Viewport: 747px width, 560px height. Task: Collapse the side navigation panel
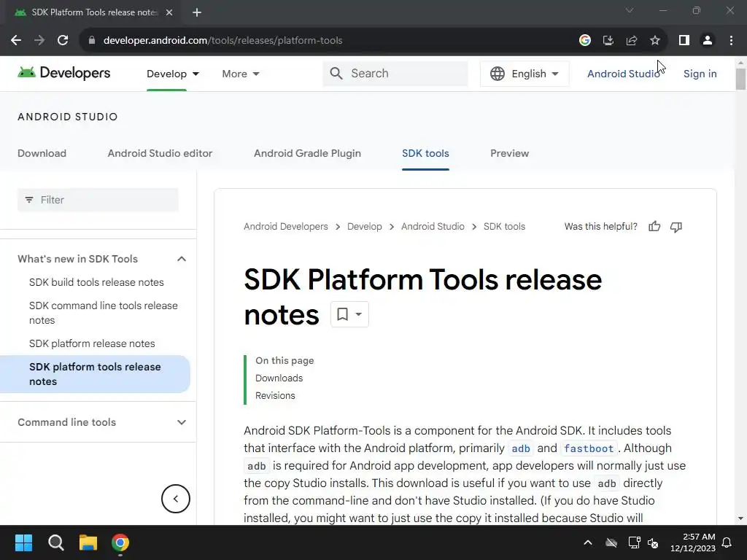click(x=175, y=499)
